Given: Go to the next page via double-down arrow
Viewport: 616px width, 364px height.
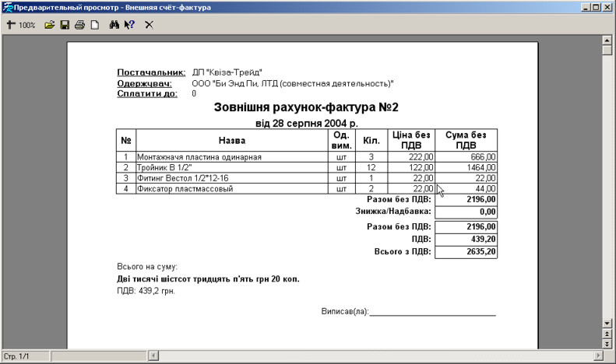Looking at the screenshot, I should click(607, 343).
